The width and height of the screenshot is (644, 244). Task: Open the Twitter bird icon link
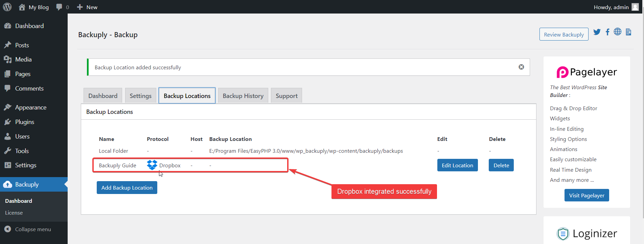click(x=597, y=32)
